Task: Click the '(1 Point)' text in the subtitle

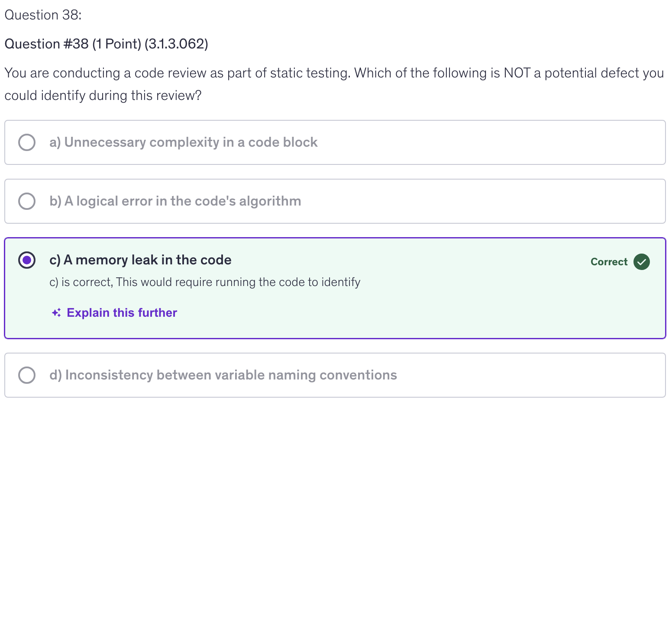Action: click(116, 44)
